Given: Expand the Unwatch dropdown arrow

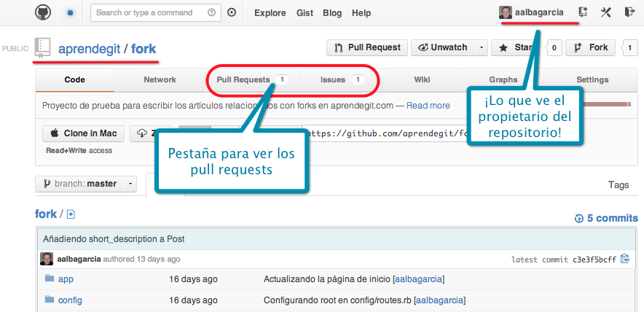Looking at the screenshot, I should tap(482, 47).
